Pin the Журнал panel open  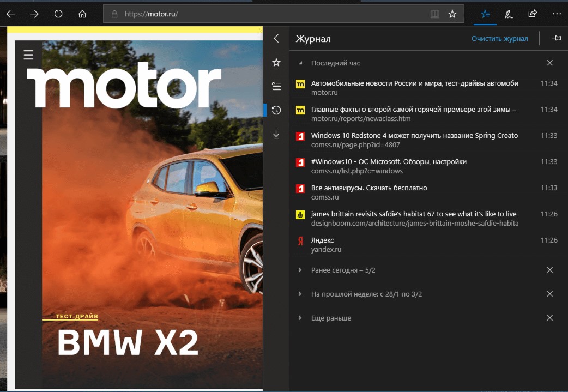click(x=557, y=38)
